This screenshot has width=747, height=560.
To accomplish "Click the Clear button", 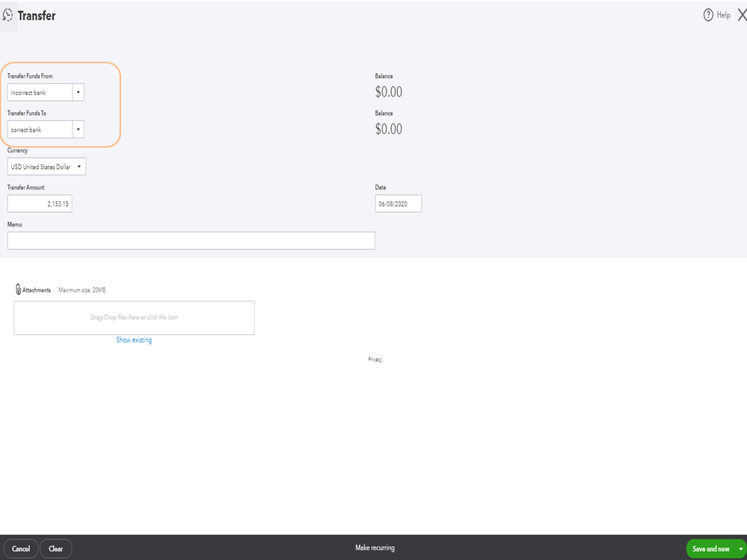I will [x=56, y=549].
